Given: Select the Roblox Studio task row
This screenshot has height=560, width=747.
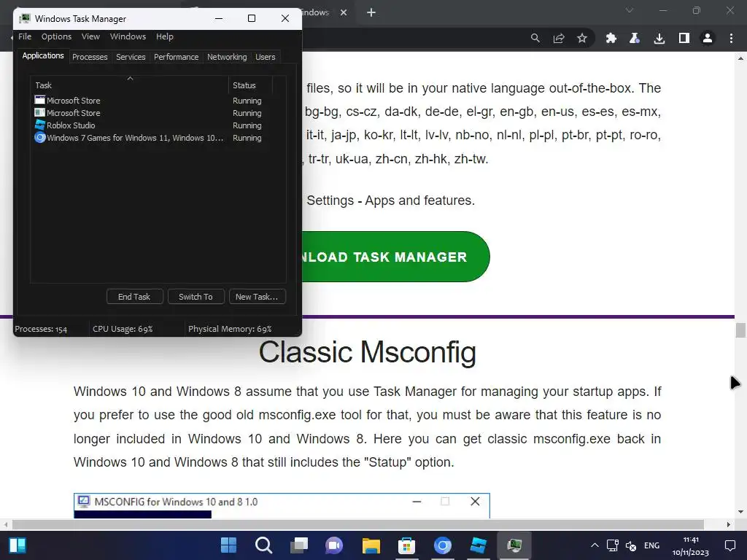Looking at the screenshot, I should pyautogui.click(x=151, y=125).
